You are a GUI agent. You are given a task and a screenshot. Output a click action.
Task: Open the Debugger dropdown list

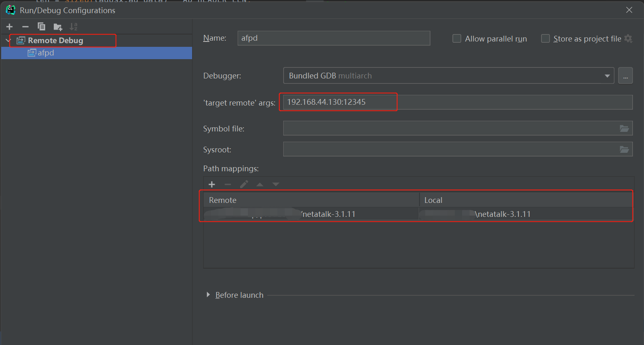(x=607, y=76)
